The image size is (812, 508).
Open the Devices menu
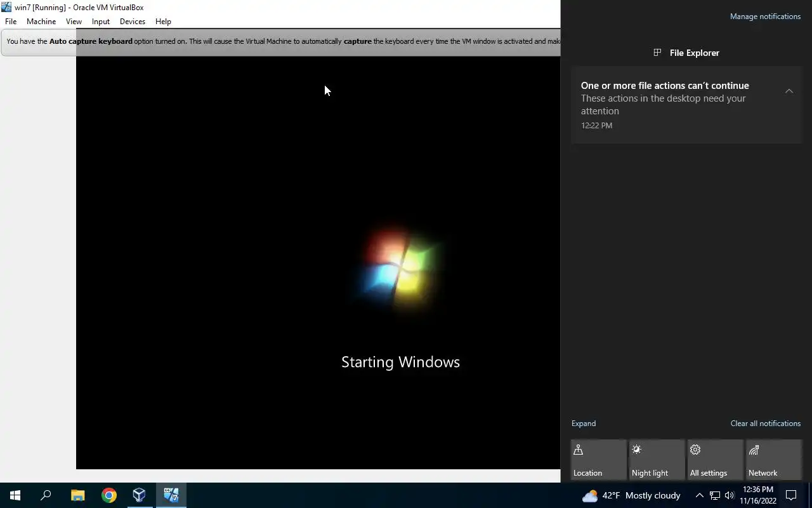tap(133, 21)
